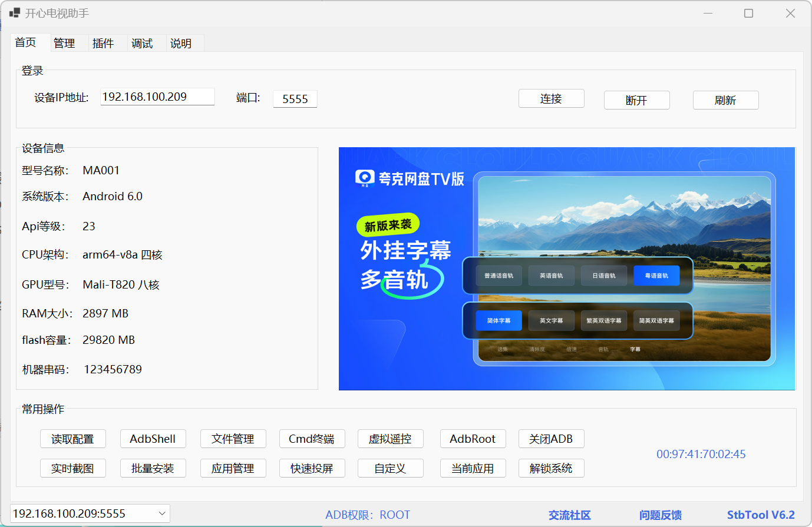The height and width of the screenshot is (527, 812).
Task: Open 文件管理
Action: 233,439
